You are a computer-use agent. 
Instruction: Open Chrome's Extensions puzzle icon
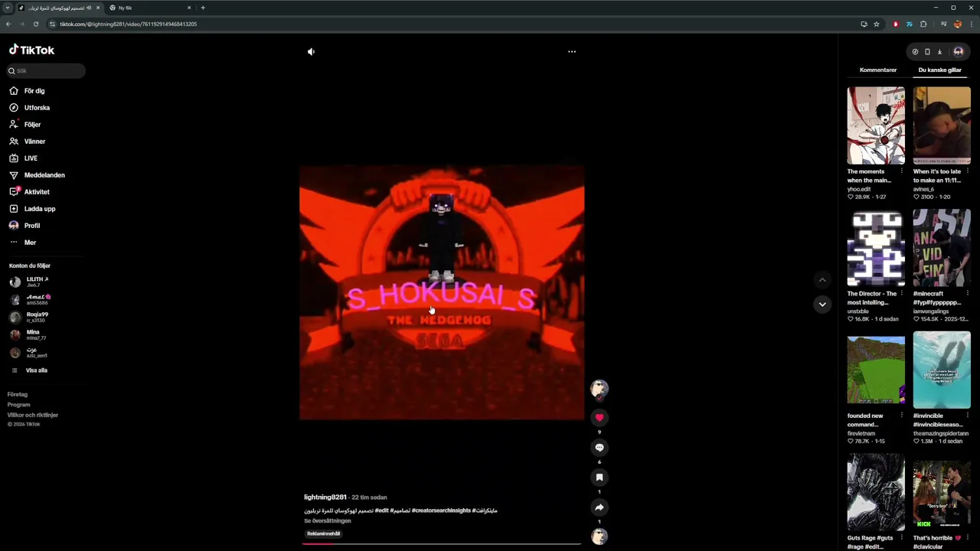[923, 24]
